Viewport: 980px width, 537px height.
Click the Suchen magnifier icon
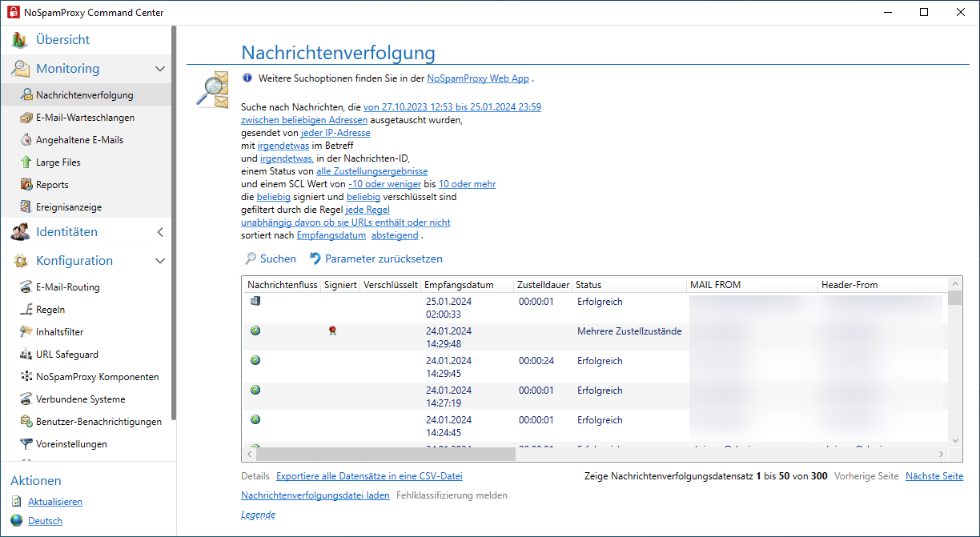tap(251, 259)
